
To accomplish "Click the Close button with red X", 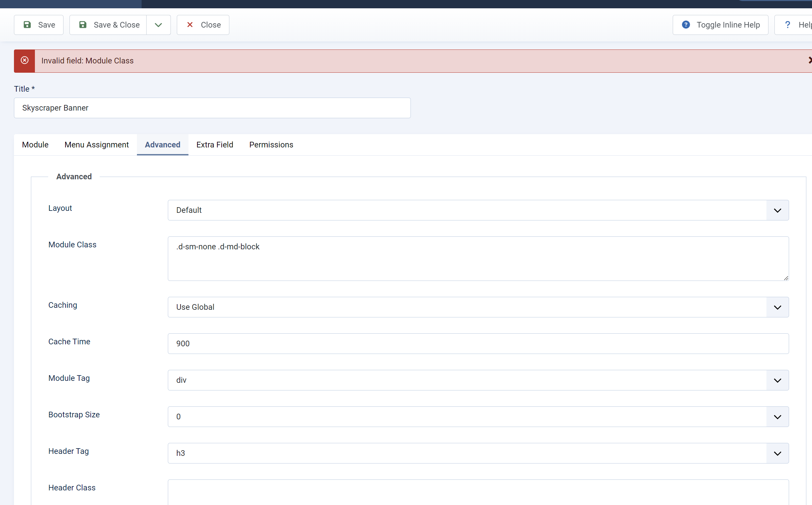I will pos(203,25).
